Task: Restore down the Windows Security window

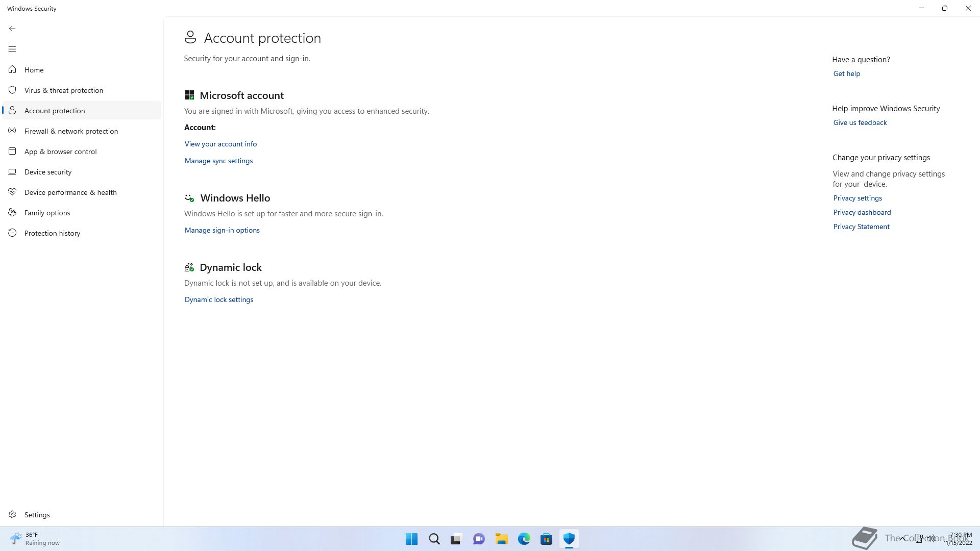Action: pyautogui.click(x=945, y=8)
